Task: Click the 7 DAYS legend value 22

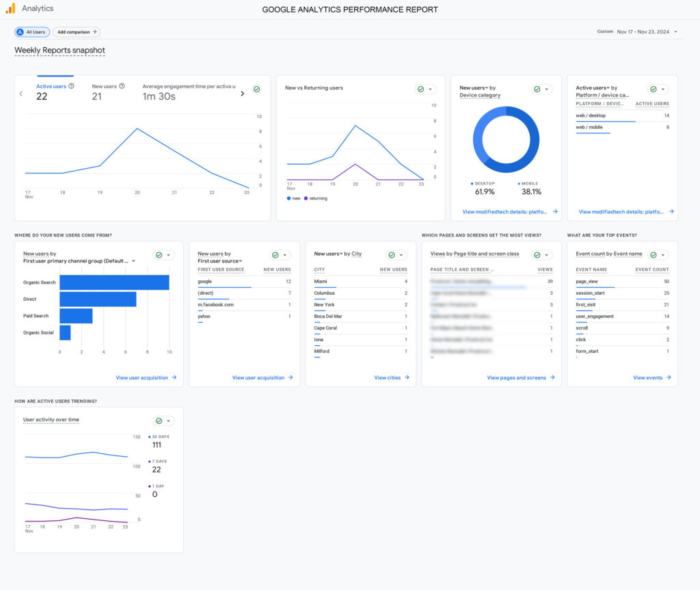Action: [157, 470]
